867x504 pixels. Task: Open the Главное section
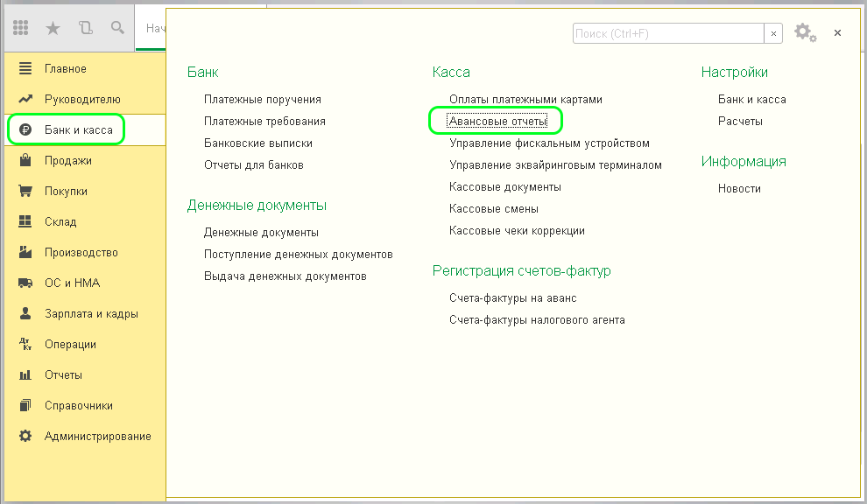click(65, 68)
